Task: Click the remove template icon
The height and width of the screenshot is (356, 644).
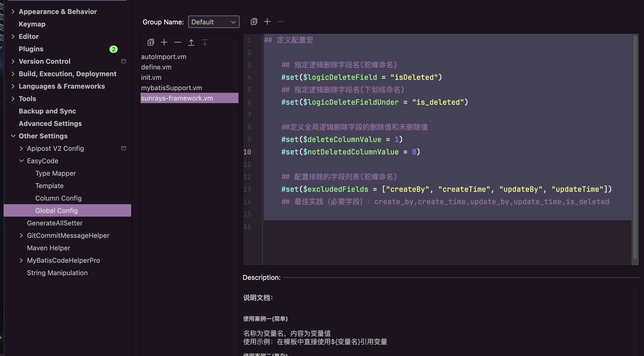Action: (177, 42)
